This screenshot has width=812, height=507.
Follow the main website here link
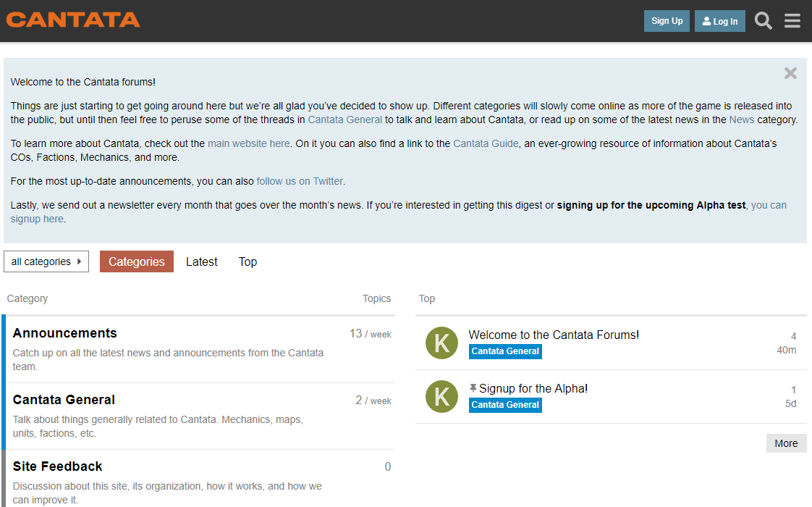coord(248,143)
